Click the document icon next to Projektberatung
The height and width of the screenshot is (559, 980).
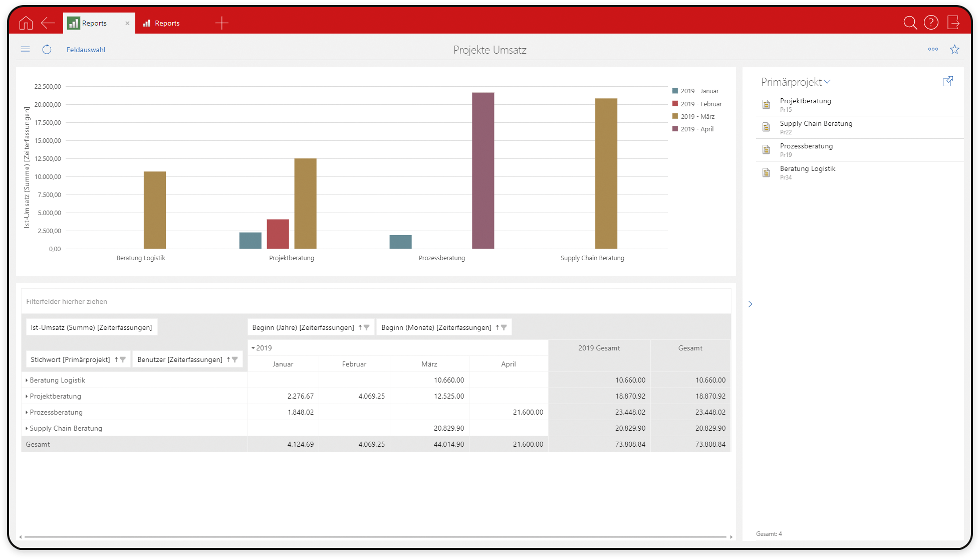(766, 105)
